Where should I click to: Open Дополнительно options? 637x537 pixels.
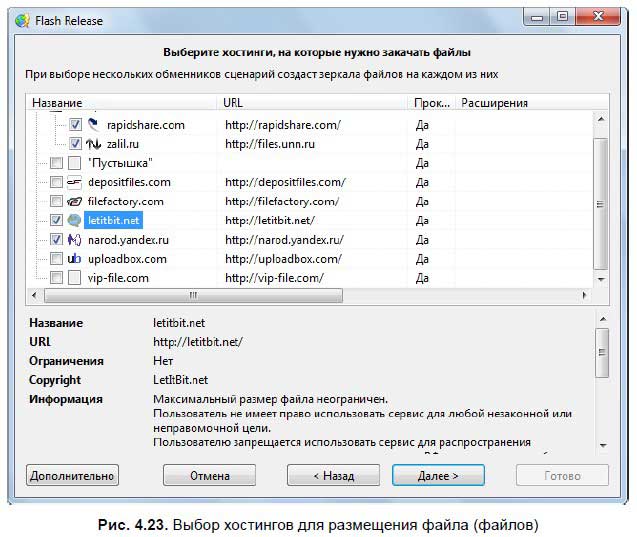tap(71, 476)
